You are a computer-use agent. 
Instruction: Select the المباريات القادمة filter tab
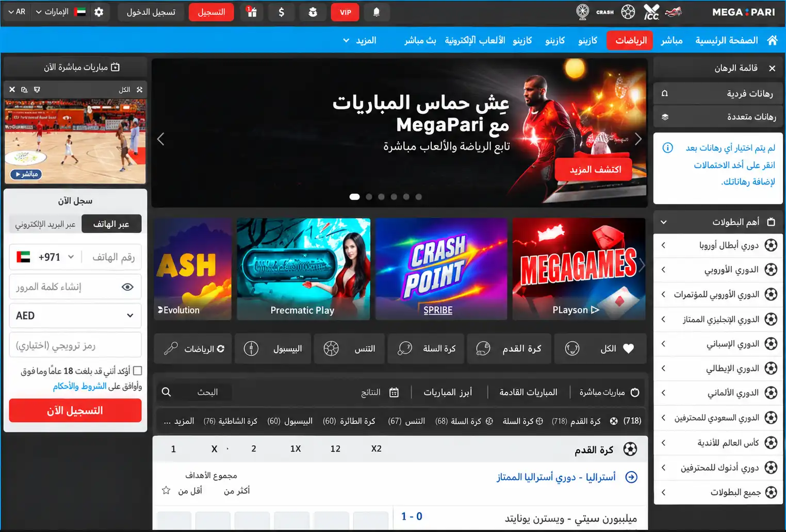pyautogui.click(x=528, y=392)
